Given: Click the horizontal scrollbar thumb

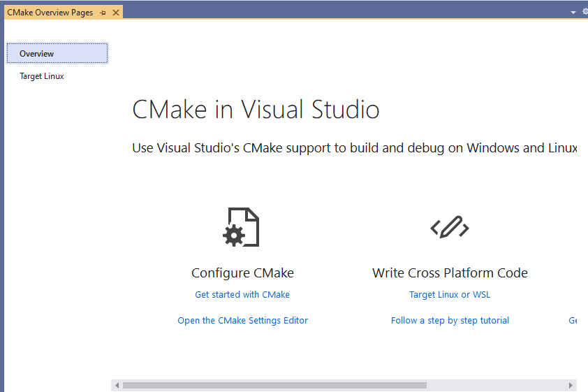Looking at the screenshot, I should pos(274,385).
